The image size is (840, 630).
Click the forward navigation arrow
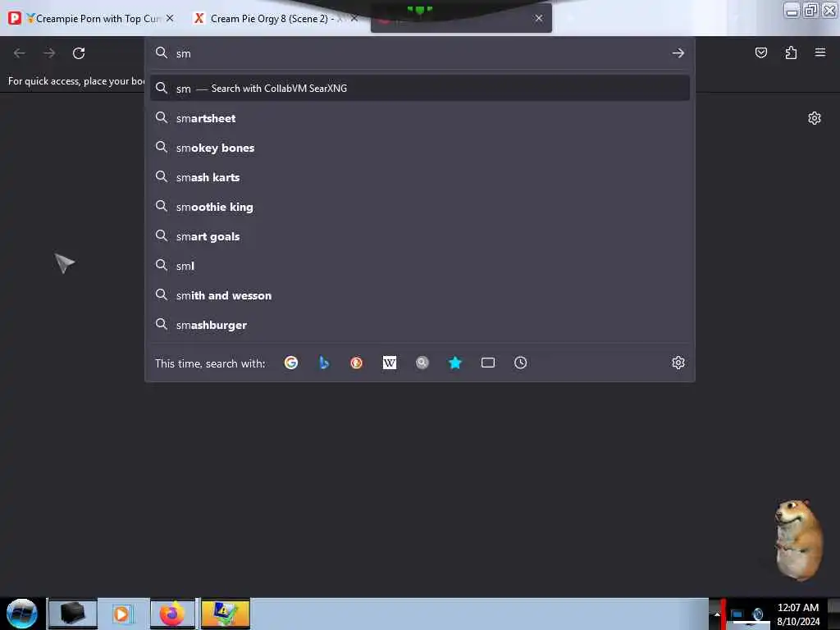49,53
